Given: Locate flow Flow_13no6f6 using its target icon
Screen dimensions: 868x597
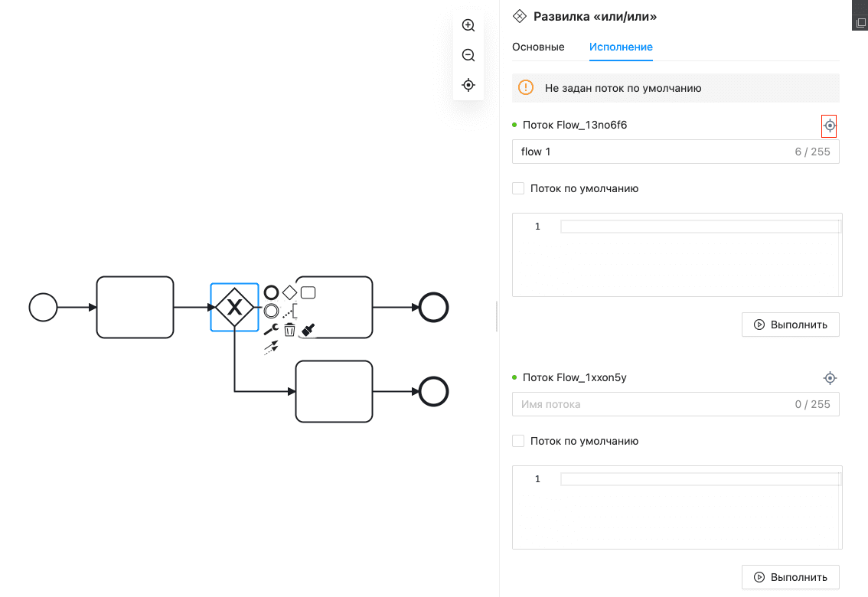Looking at the screenshot, I should click(x=829, y=126).
